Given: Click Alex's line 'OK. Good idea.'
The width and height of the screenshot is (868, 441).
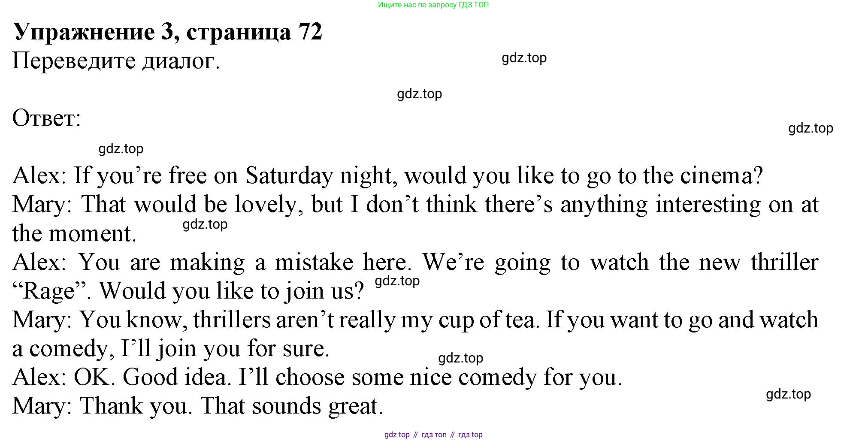Looking at the screenshot, I should (317, 378).
